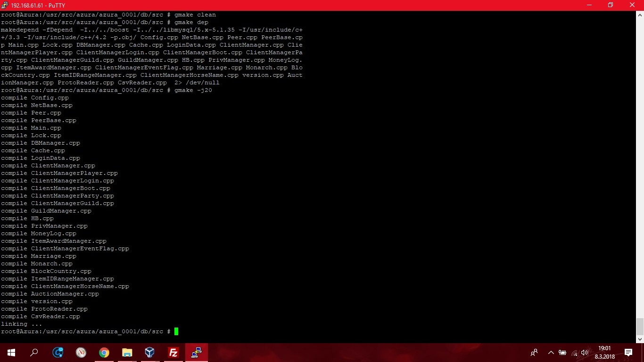Open the People icon in system tray
The height and width of the screenshot is (362, 644).
[534, 353]
